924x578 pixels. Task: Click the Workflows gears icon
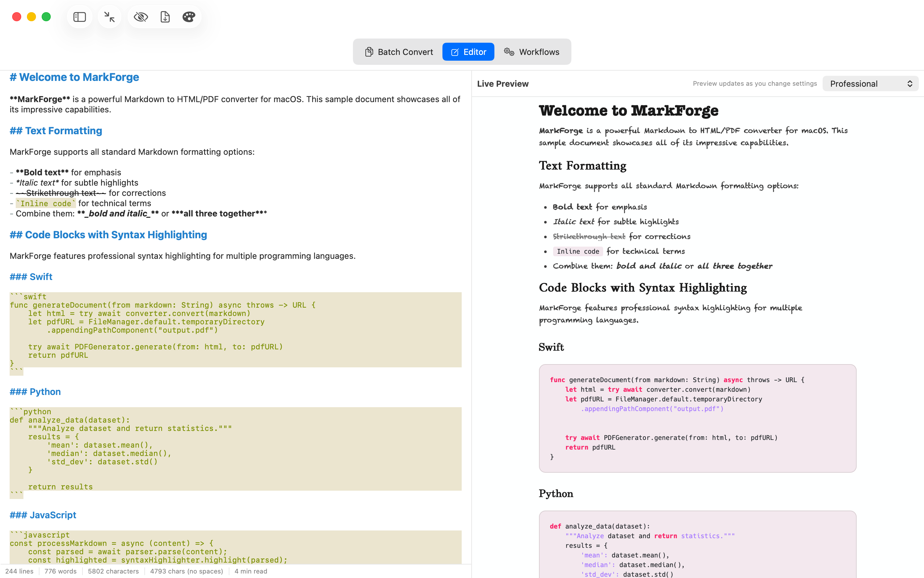click(509, 52)
